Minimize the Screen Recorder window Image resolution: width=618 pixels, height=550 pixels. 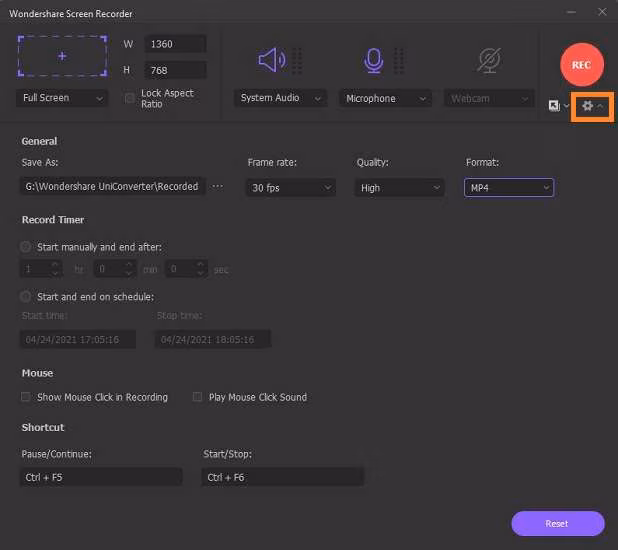[571, 12]
